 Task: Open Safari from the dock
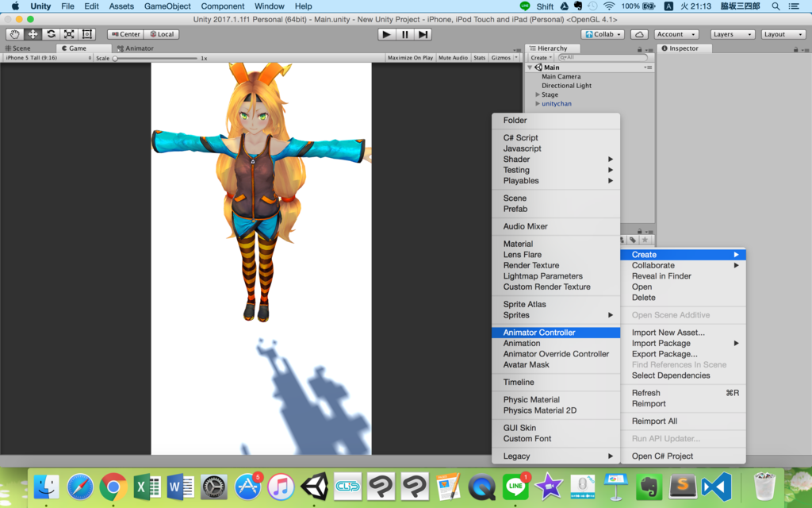coord(80,487)
